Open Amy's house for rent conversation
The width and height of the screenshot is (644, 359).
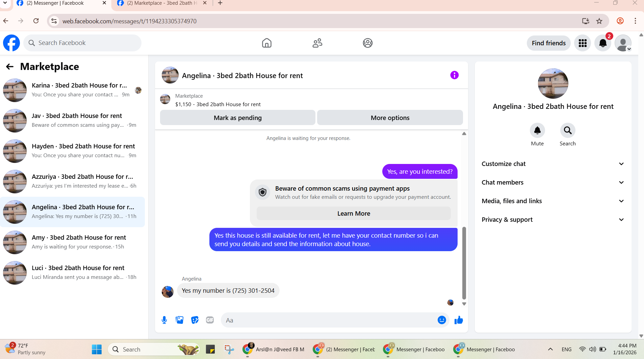72,242
